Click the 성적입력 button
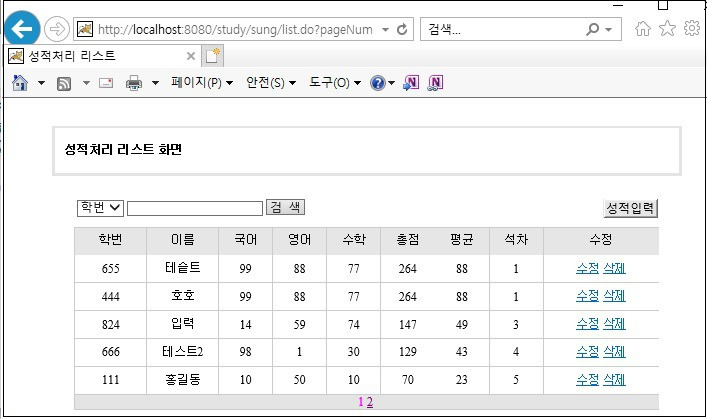 pos(630,208)
